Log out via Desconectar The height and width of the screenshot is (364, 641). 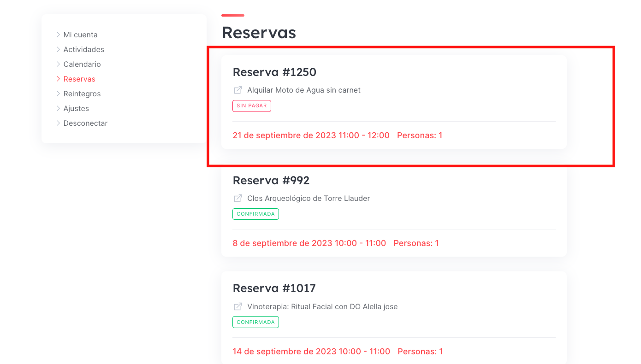coord(85,123)
